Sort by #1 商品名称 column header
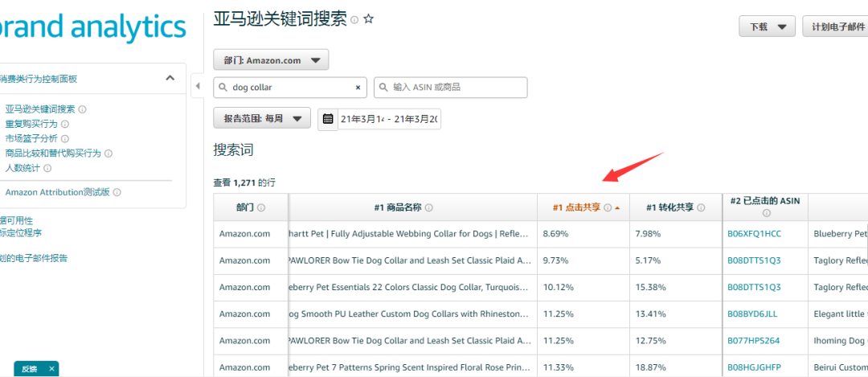Image resolution: width=868 pixels, height=377 pixels. pyautogui.click(x=398, y=207)
